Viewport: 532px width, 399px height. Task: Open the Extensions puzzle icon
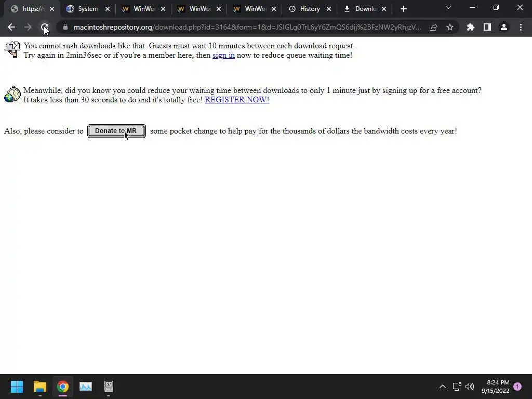471,27
